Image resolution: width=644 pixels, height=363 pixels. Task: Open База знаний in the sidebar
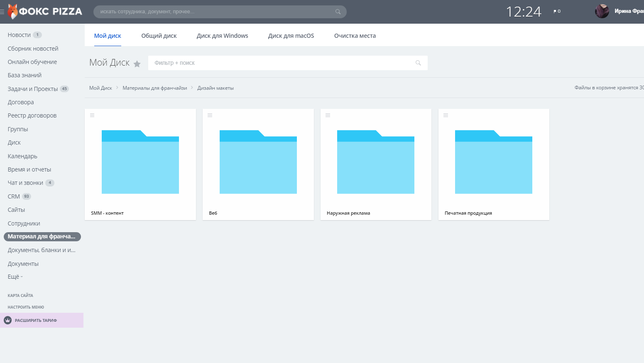pyautogui.click(x=24, y=75)
